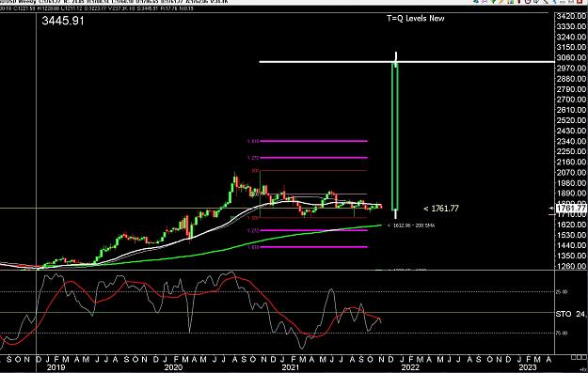Click the OHLC data readout line at top
This screenshot has height=373, width=588.
[97, 8]
